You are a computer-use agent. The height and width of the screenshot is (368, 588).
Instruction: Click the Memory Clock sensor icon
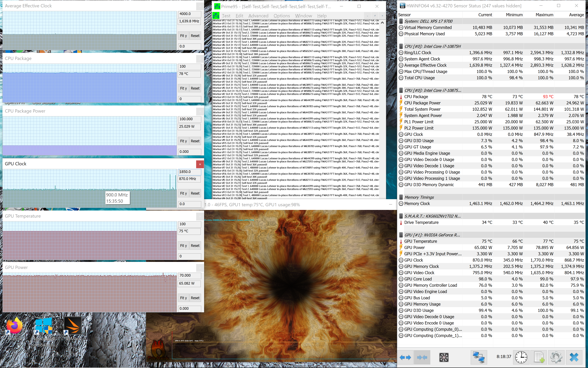[401, 203]
